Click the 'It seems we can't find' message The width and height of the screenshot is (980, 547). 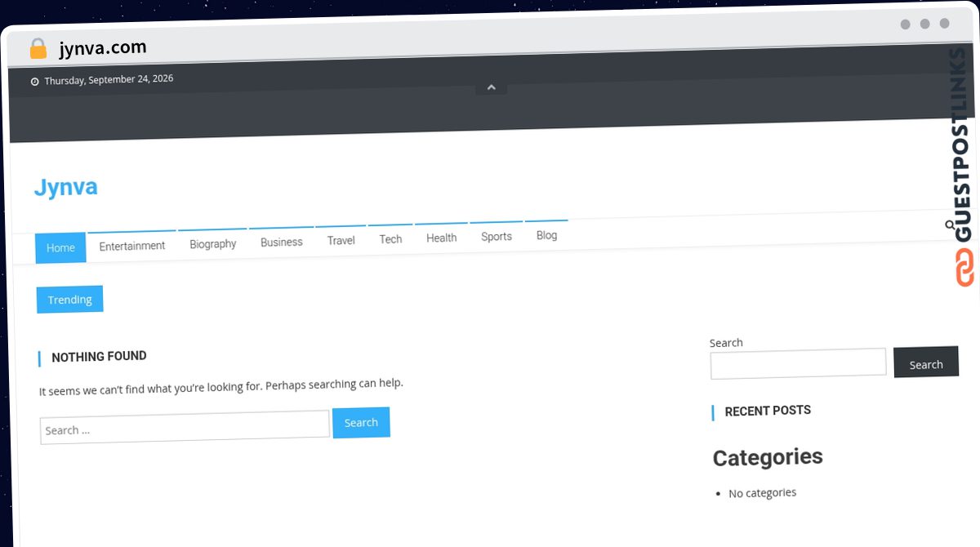click(x=221, y=387)
